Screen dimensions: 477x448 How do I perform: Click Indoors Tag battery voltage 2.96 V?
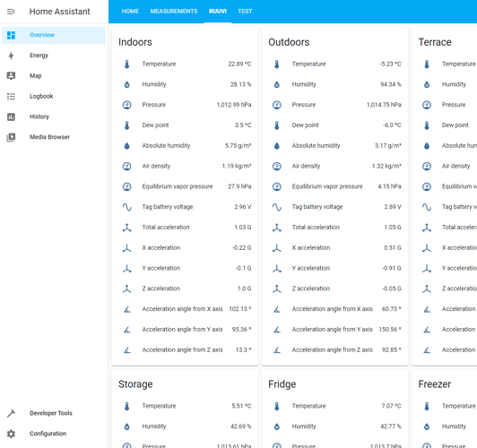click(x=243, y=207)
